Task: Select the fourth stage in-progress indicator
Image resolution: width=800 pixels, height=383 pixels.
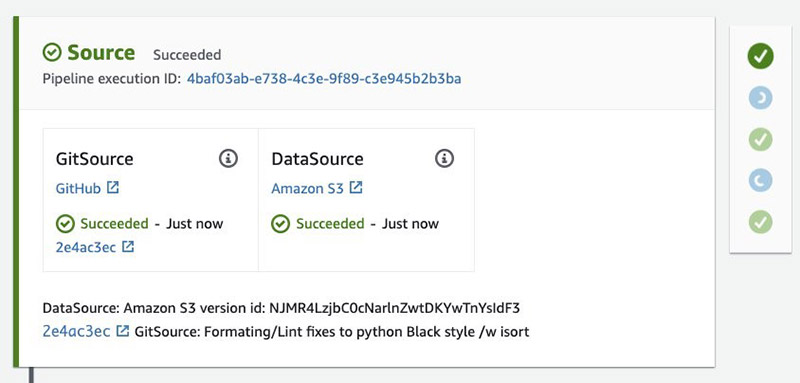Action: pyautogui.click(x=761, y=181)
